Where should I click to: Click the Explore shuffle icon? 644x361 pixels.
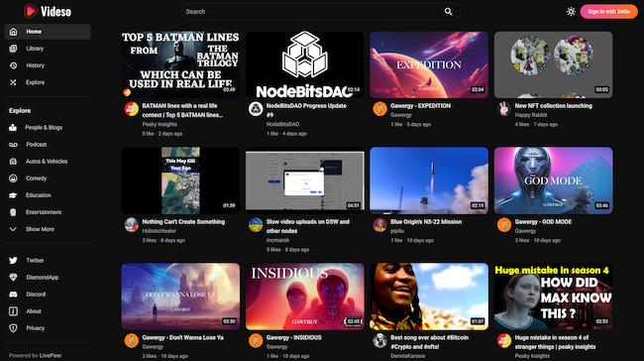pos(13,82)
